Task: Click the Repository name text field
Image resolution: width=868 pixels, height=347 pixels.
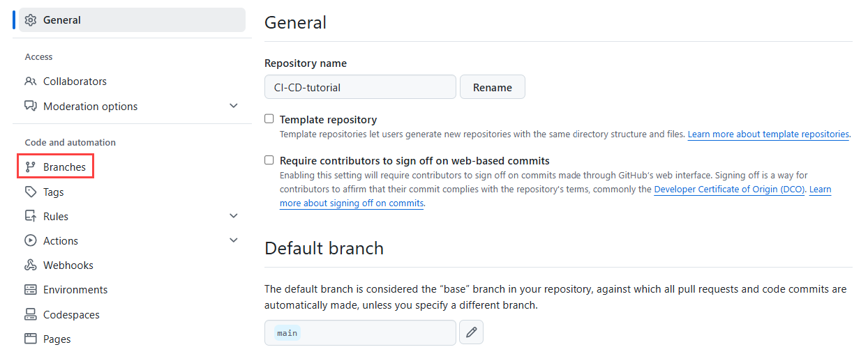Action: pos(360,88)
